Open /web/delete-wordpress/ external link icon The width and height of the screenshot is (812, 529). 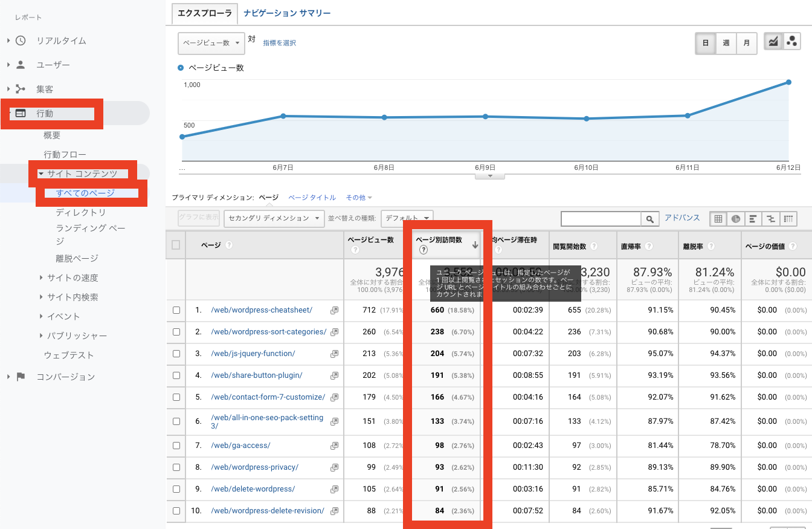334,489
